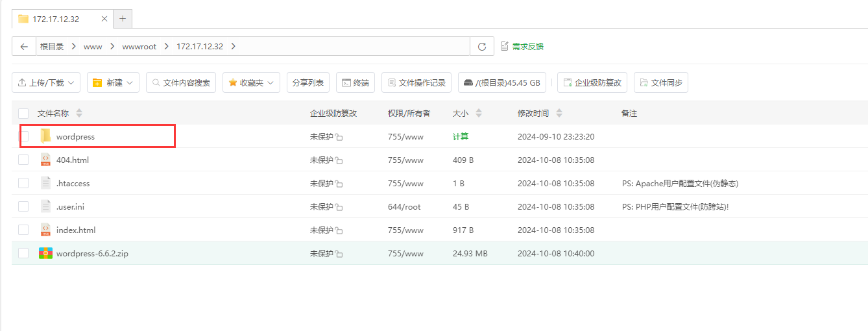The image size is (868, 331).
Task: Select the 172.17.12.32 tab
Action: (x=62, y=19)
